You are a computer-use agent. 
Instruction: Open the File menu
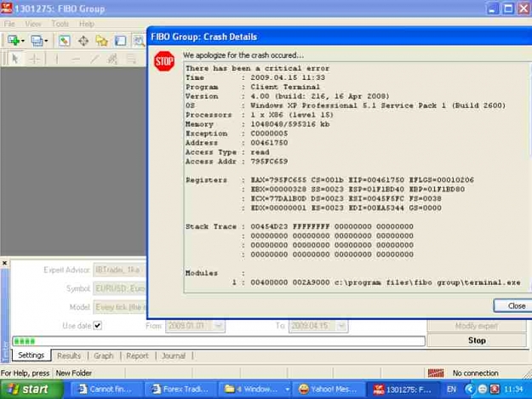point(9,24)
